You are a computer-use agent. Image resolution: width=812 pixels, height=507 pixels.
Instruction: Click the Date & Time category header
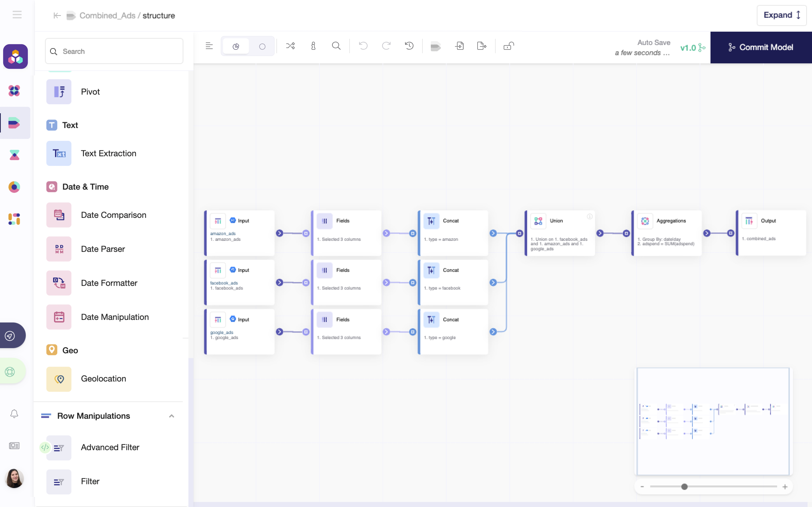click(x=77, y=187)
